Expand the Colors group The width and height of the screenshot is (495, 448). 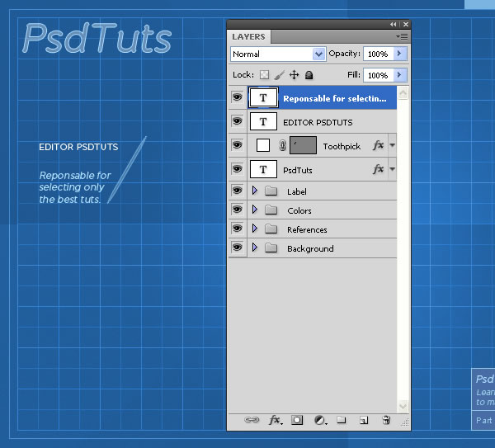point(255,210)
